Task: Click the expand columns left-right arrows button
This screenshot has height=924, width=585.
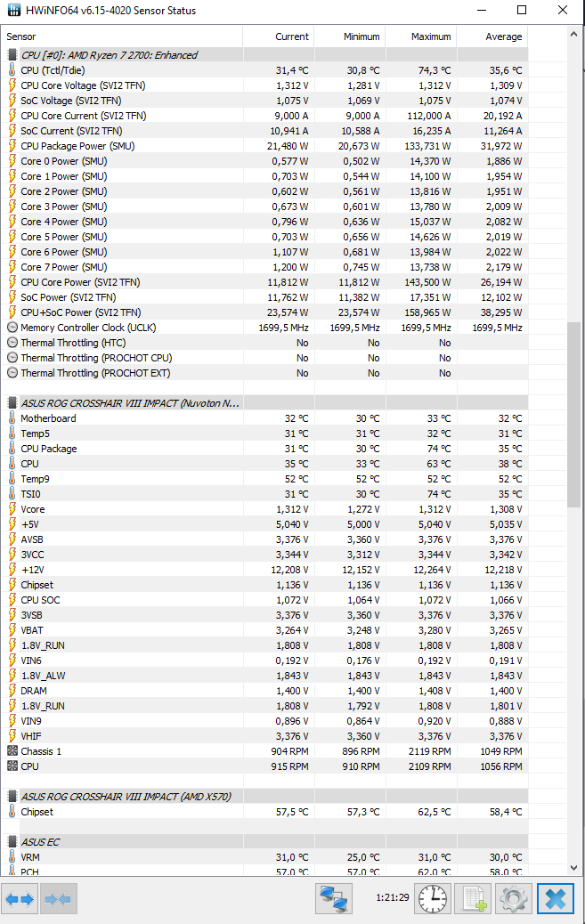Action: tap(20, 899)
